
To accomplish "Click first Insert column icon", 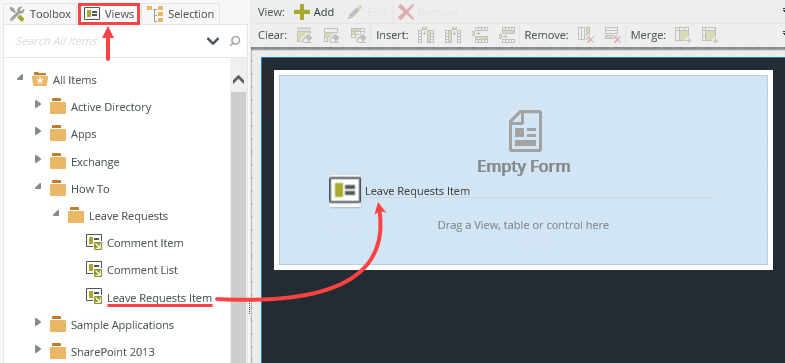I will [x=426, y=35].
